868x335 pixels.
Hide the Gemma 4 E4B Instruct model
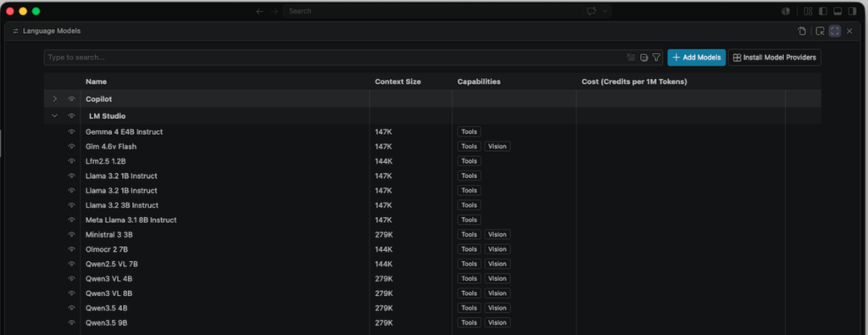pos(71,131)
